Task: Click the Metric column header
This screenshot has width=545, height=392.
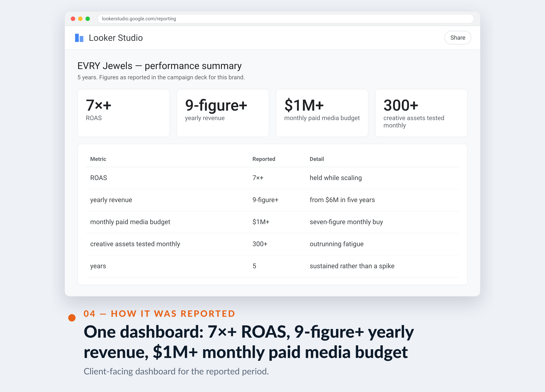Action: click(x=98, y=159)
